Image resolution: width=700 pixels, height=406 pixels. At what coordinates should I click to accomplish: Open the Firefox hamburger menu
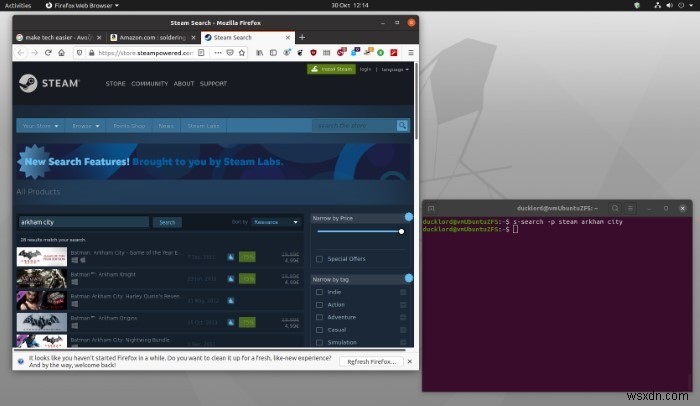pos(411,53)
